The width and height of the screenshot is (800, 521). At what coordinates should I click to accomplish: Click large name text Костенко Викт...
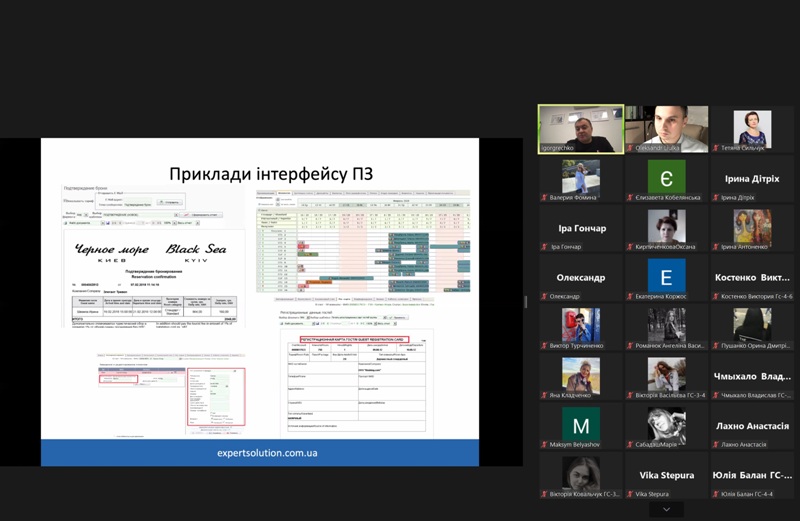(752, 278)
